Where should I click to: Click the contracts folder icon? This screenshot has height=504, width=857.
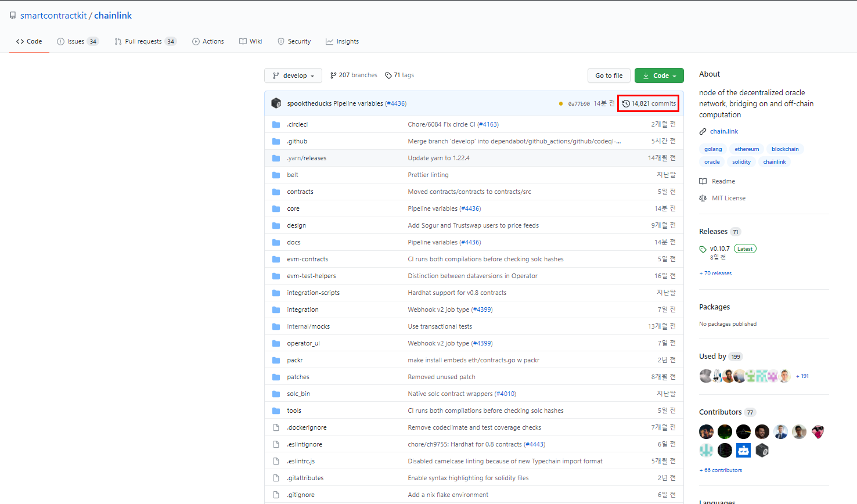point(276,192)
